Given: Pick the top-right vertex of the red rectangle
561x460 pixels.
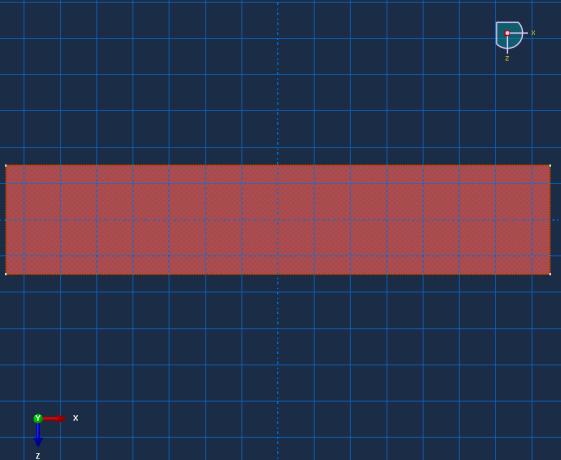Looking at the screenshot, I should (550, 165).
